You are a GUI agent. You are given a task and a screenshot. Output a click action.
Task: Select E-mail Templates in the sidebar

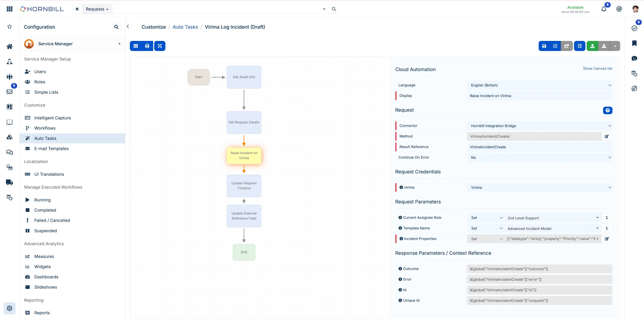tap(51, 149)
